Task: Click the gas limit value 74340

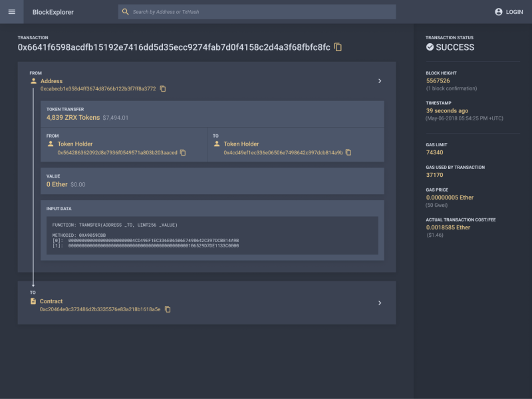Action: [435, 152]
